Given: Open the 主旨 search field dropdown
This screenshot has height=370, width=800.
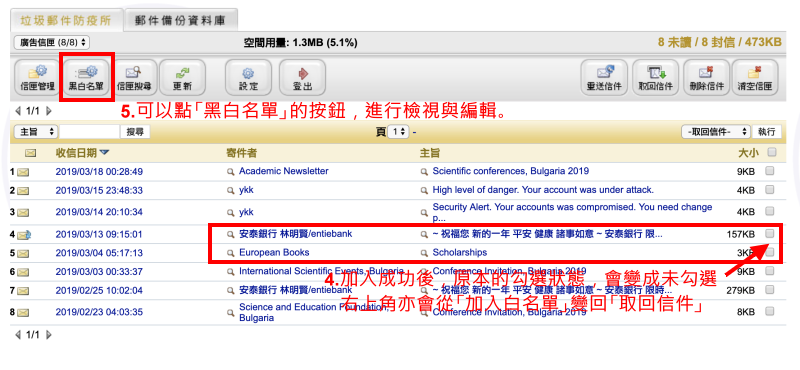Looking at the screenshot, I should 36,132.
